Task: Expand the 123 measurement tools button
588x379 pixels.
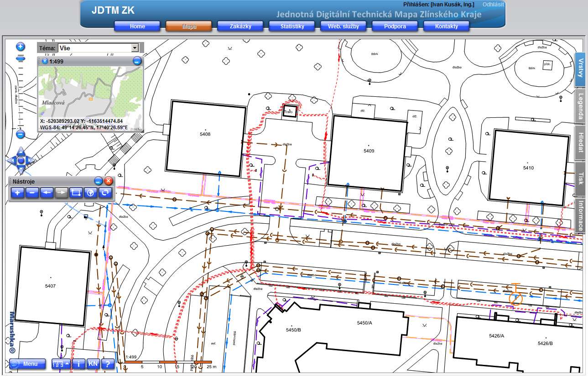Action: click(x=61, y=364)
